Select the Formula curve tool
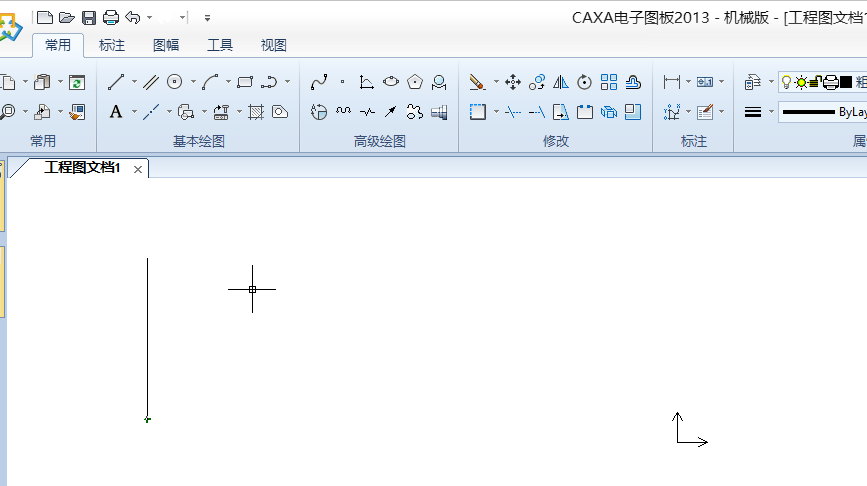The width and height of the screenshot is (867, 486). pyautogui.click(x=366, y=82)
